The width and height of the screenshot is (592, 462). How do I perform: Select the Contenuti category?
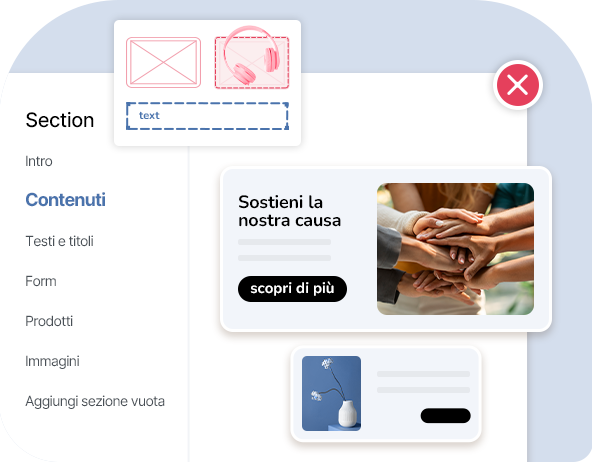[65, 200]
